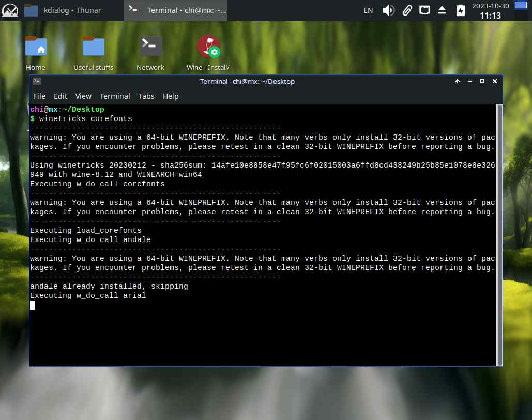532x420 pixels.
Task: Click the paperclip clipboard tray icon
Action: 407,10
